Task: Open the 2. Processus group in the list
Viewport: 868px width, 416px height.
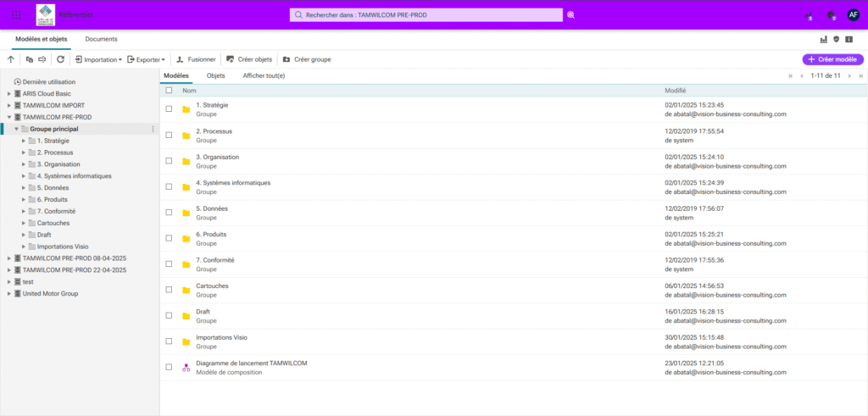Action: coord(214,131)
